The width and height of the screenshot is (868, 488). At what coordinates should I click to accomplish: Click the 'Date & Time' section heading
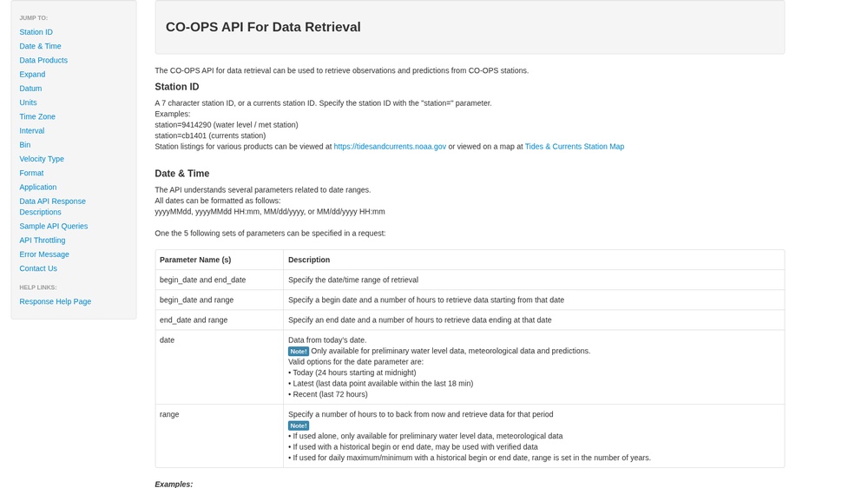point(181,174)
